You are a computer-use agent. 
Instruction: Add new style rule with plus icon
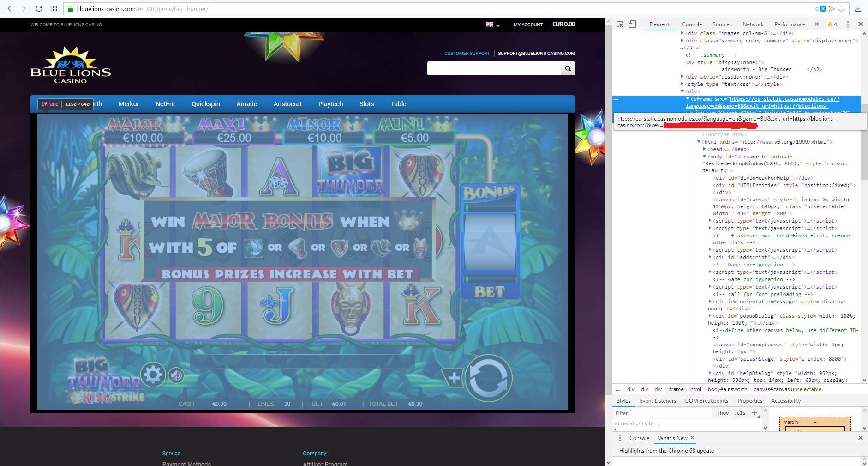coord(754,413)
